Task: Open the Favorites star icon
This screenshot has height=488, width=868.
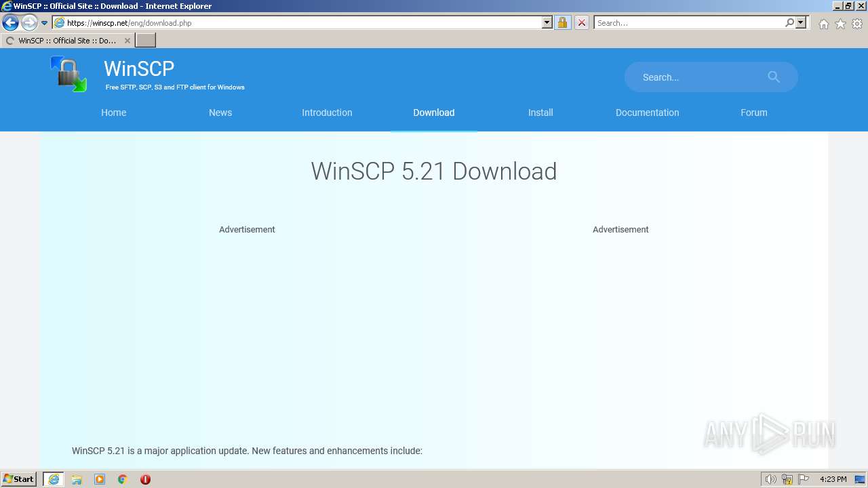Action: [x=840, y=24]
